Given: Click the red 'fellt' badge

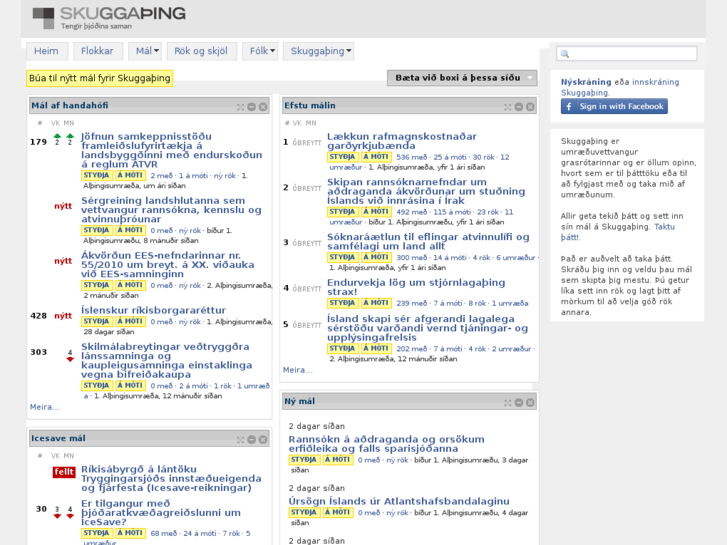Looking at the screenshot, I should tap(64, 472).
